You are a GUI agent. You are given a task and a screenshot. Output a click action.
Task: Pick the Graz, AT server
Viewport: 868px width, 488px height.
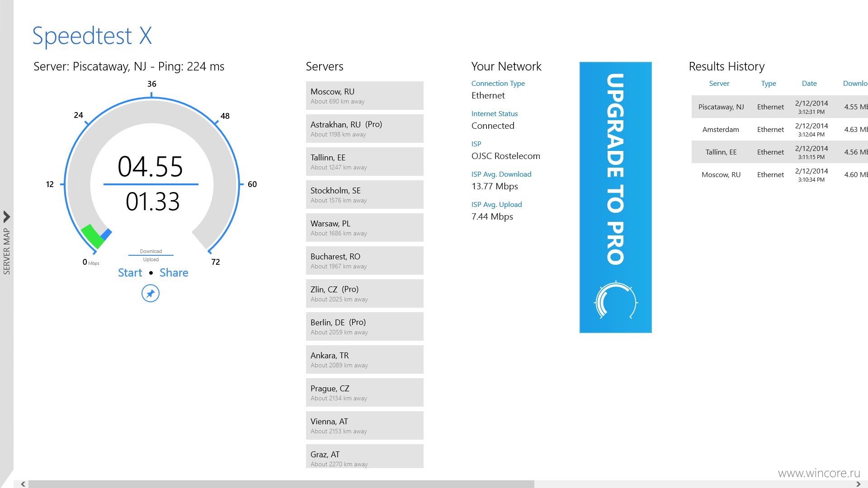click(365, 456)
